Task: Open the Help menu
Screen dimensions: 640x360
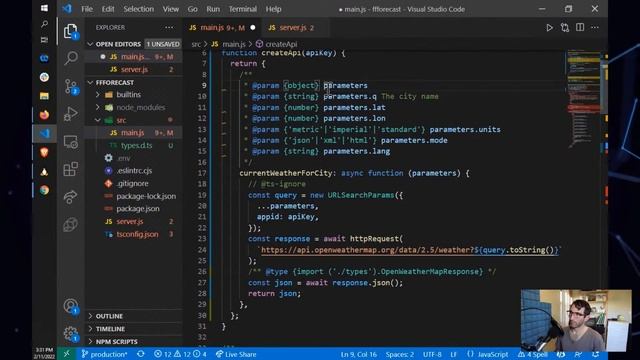Action: (x=273, y=9)
